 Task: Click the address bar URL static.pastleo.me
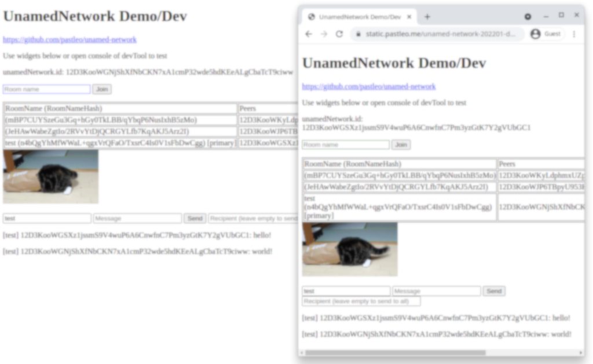[x=440, y=34]
